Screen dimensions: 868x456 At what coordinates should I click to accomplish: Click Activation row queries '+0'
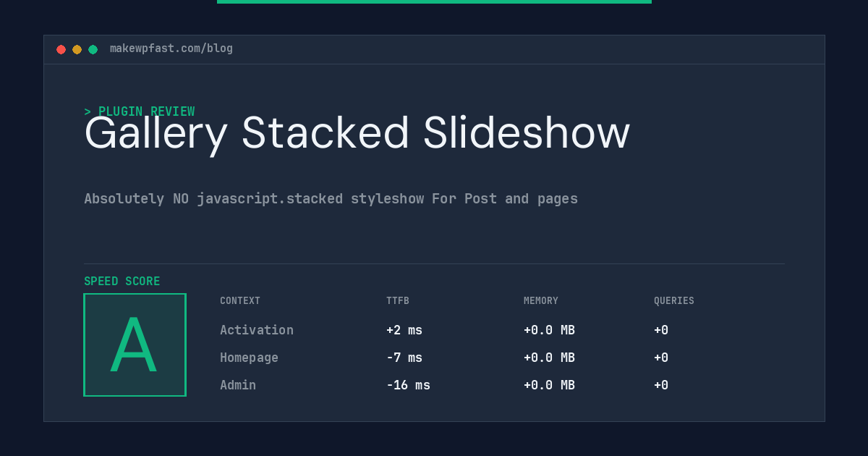(x=661, y=330)
